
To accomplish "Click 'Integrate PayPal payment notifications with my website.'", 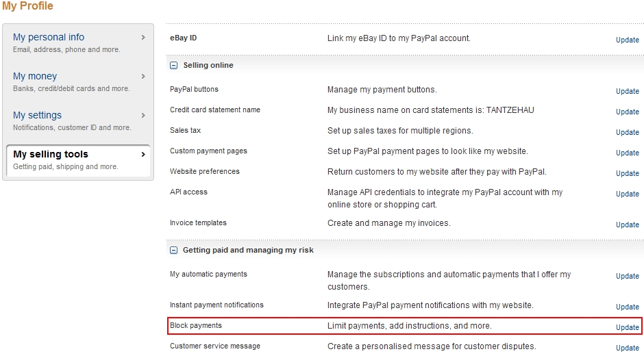I will point(430,305).
